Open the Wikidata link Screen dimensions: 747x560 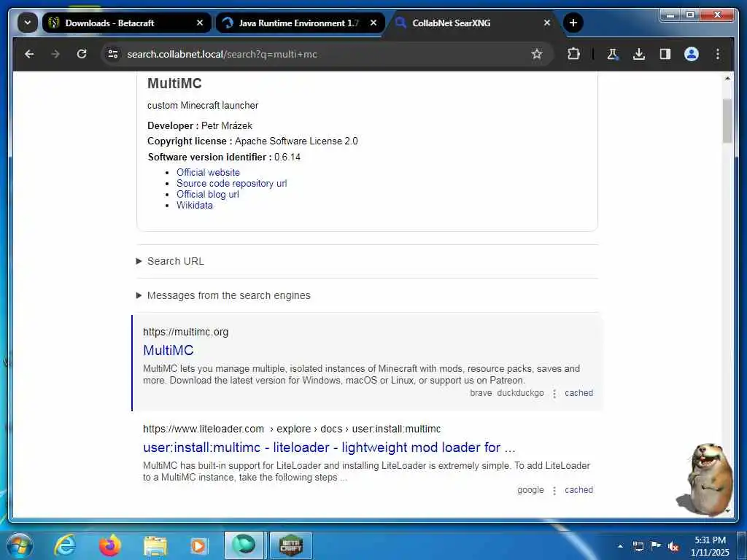pyautogui.click(x=194, y=205)
